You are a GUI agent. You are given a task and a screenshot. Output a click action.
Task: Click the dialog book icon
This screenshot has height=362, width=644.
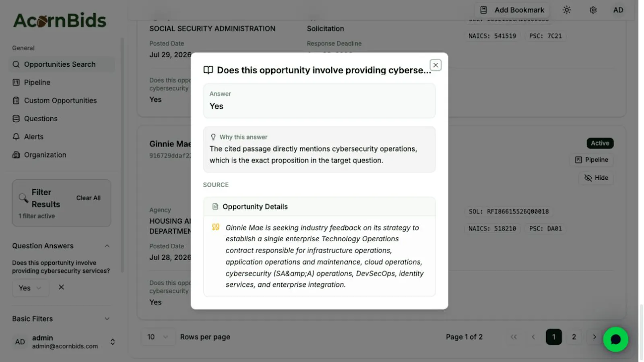click(x=208, y=70)
